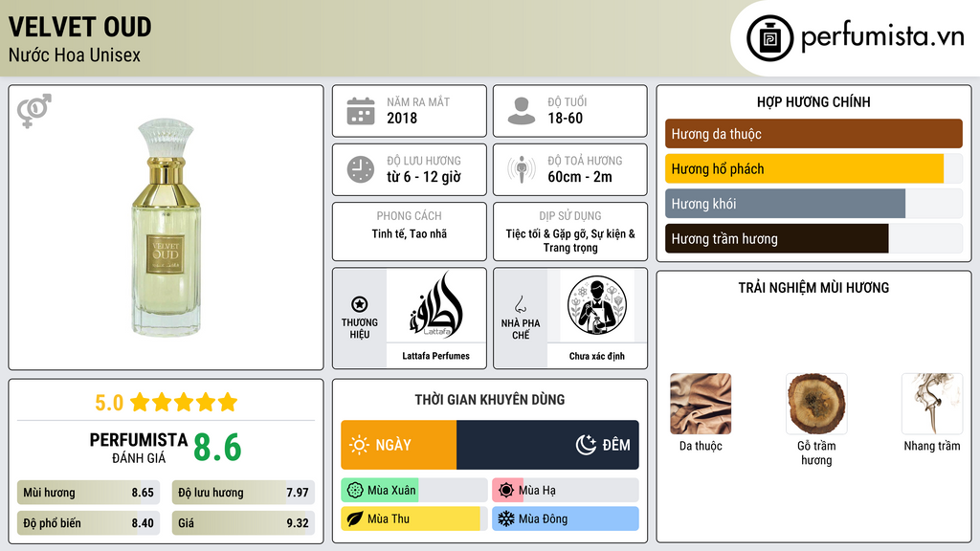Click the snowflake icon for Mùa Đông
980x551 pixels.
506,519
